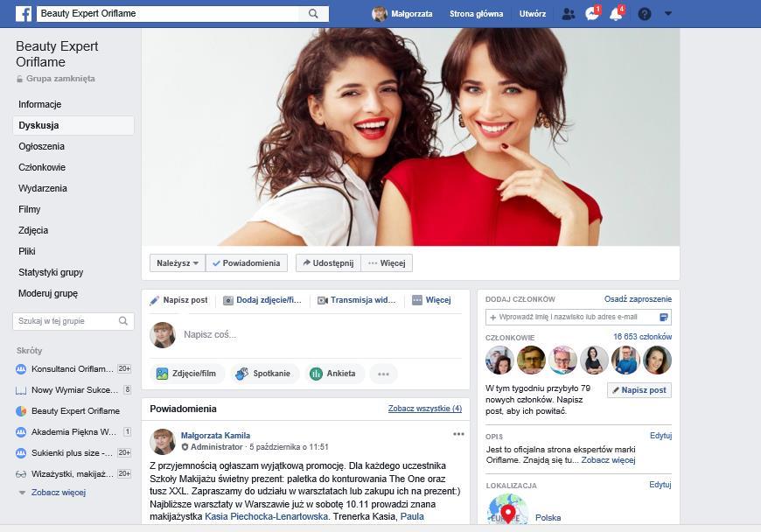The height and width of the screenshot is (532, 761).
Task: Select the Napisz post tab
Action: tap(178, 300)
